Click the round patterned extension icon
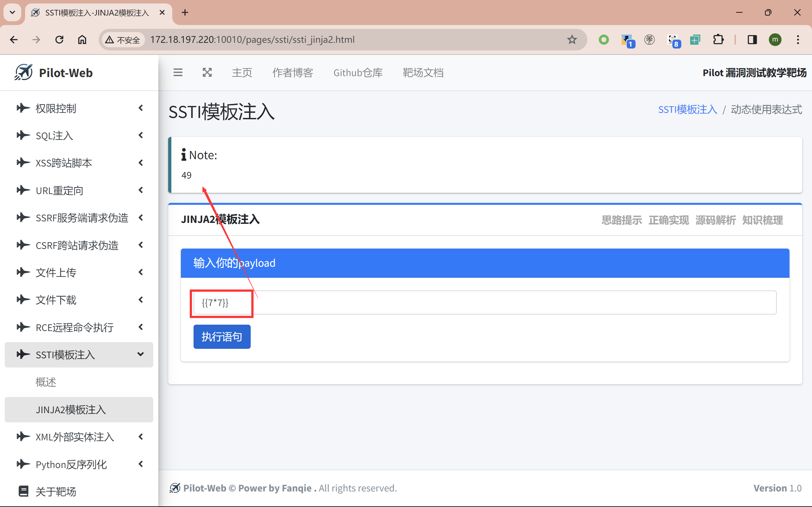The height and width of the screenshot is (507, 812). [x=650, y=40]
